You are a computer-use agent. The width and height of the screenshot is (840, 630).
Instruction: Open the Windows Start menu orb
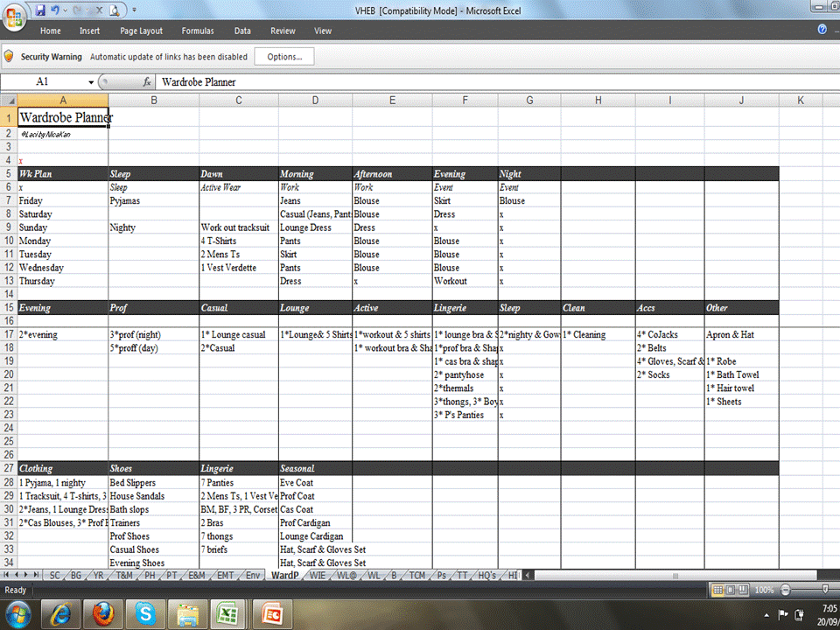17,614
